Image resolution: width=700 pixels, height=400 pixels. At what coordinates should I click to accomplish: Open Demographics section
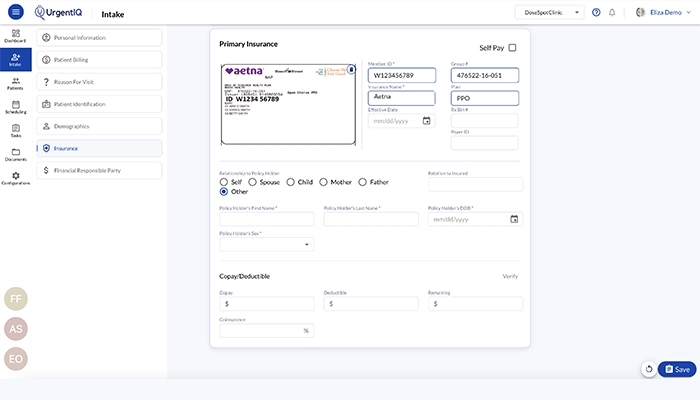click(x=99, y=126)
